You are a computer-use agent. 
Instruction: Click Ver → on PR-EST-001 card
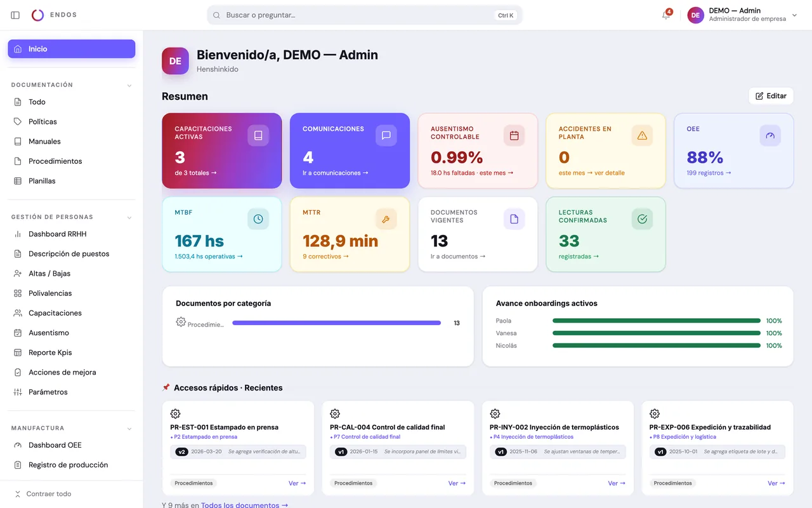tap(297, 483)
